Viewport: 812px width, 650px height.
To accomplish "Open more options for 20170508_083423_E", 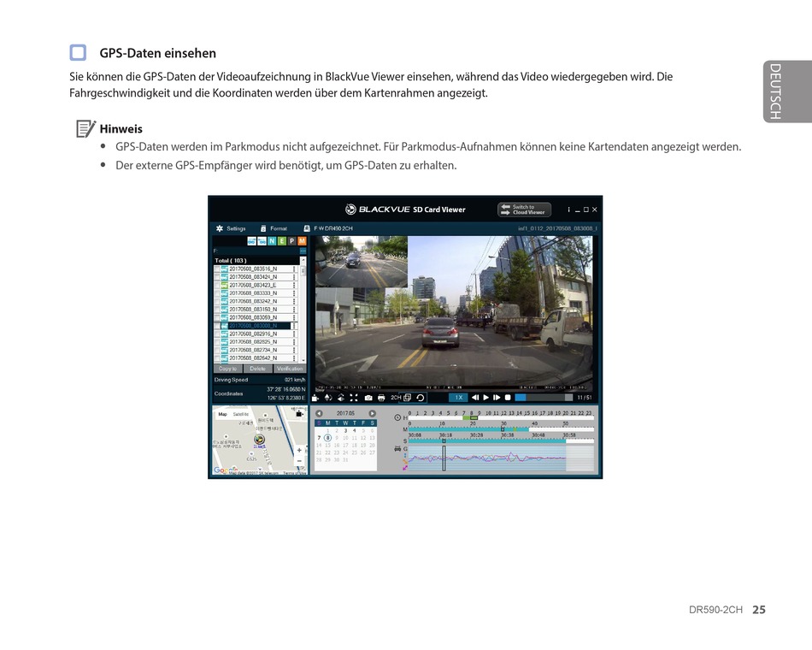I will (x=294, y=285).
